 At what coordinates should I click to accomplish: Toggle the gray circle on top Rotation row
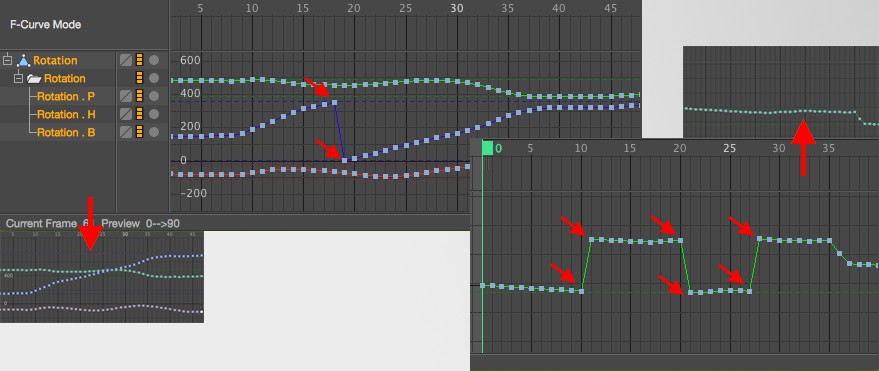154,60
